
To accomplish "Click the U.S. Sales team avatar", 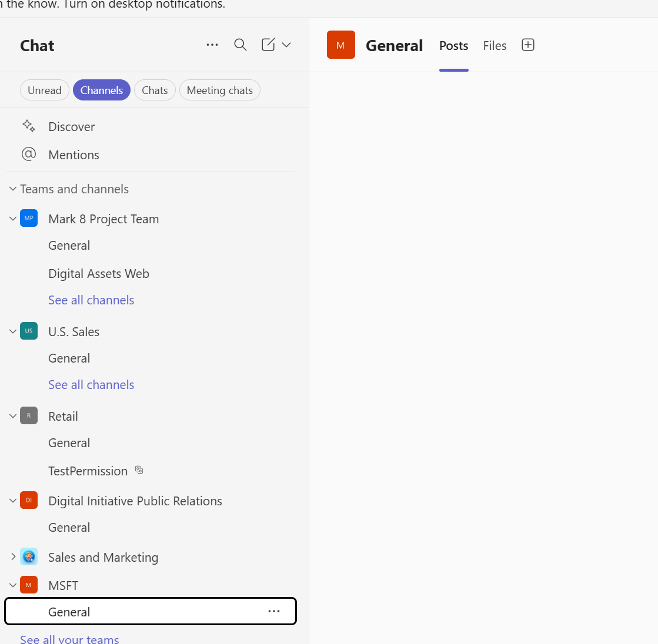I will [29, 331].
